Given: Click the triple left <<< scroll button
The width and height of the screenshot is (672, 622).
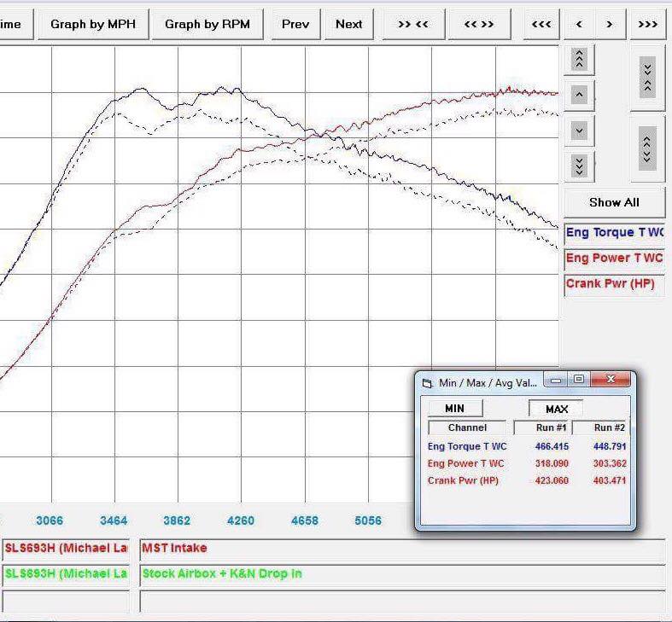Looking at the screenshot, I should pyautogui.click(x=541, y=25).
